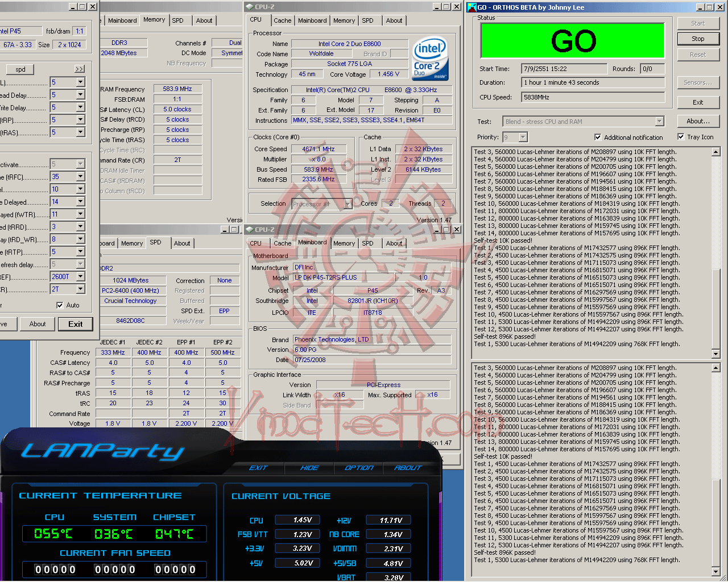The width and height of the screenshot is (728, 582).
Task: Open About tab in CPU-Z processor window
Action: coord(394,20)
